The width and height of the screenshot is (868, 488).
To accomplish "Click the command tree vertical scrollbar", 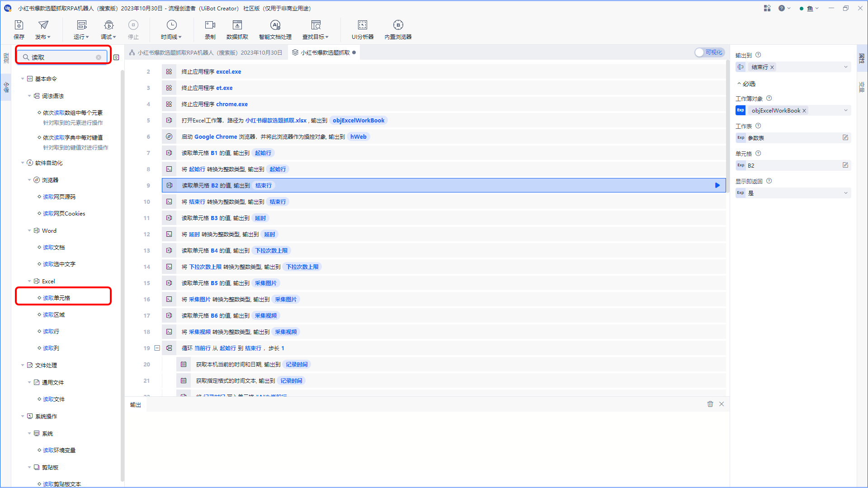I will (x=122, y=276).
